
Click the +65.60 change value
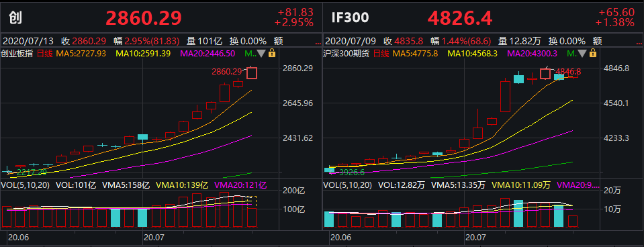617,12
